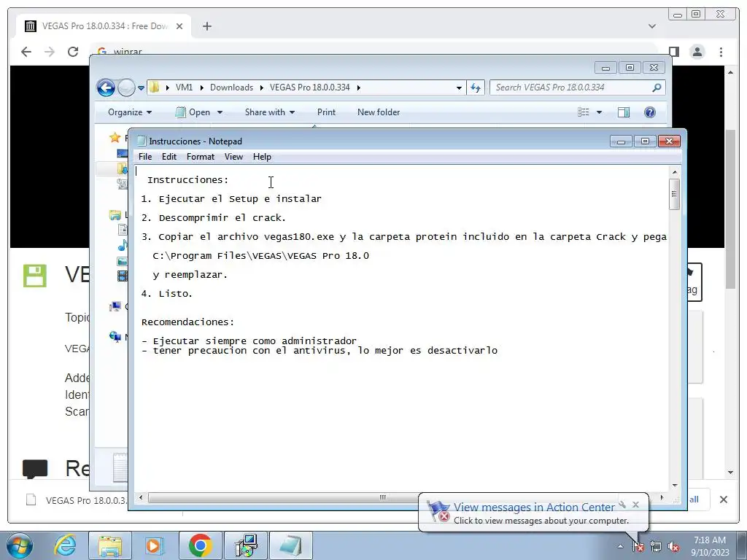Open the View menu in Notepad
Viewport: 747px width, 560px height.
(x=233, y=157)
